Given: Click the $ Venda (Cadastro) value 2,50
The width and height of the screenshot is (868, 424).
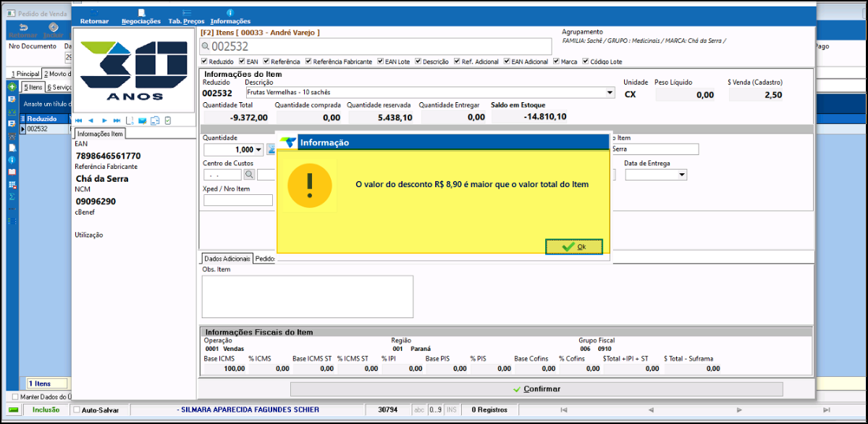Looking at the screenshot, I should click(772, 95).
